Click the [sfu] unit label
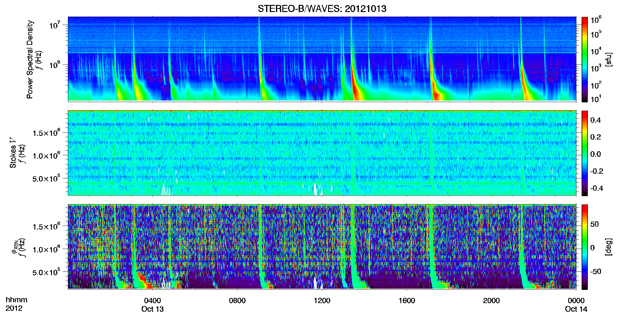 coord(609,59)
